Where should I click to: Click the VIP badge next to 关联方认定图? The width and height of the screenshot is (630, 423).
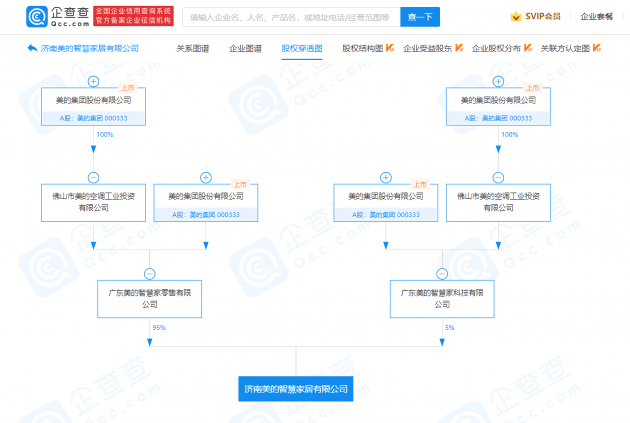597,48
